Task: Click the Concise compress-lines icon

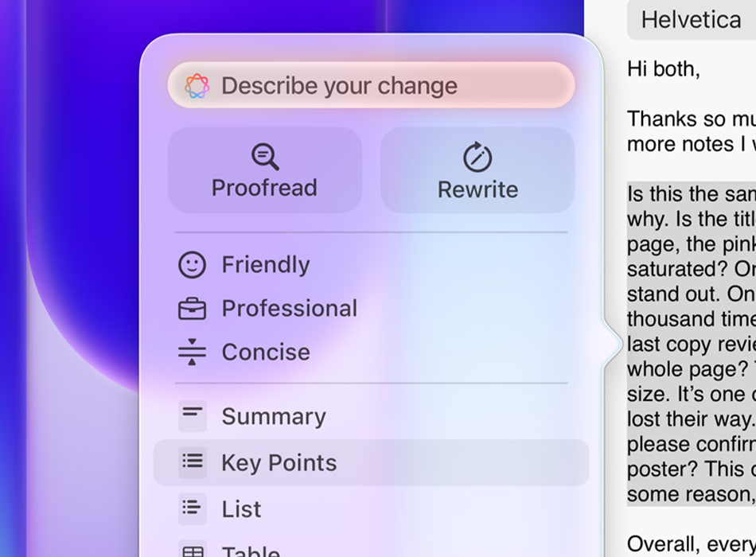Action: (x=192, y=352)
